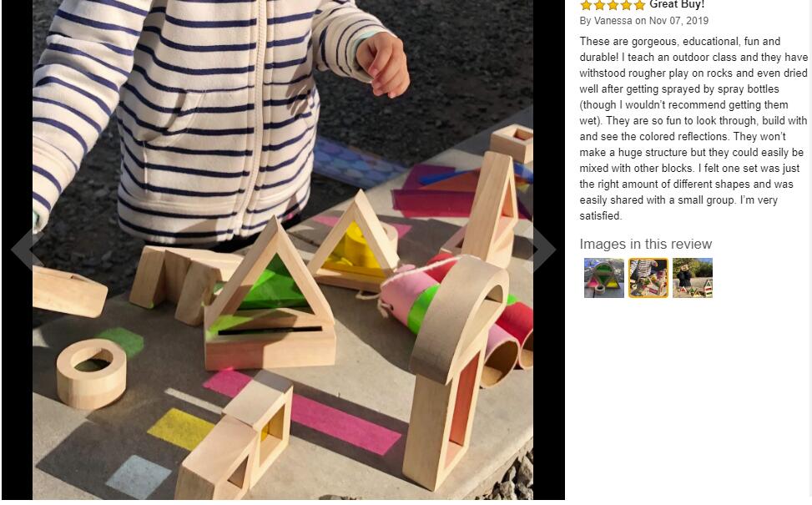
Task: Advance to the next review image
Action: (x=544, y=249)
